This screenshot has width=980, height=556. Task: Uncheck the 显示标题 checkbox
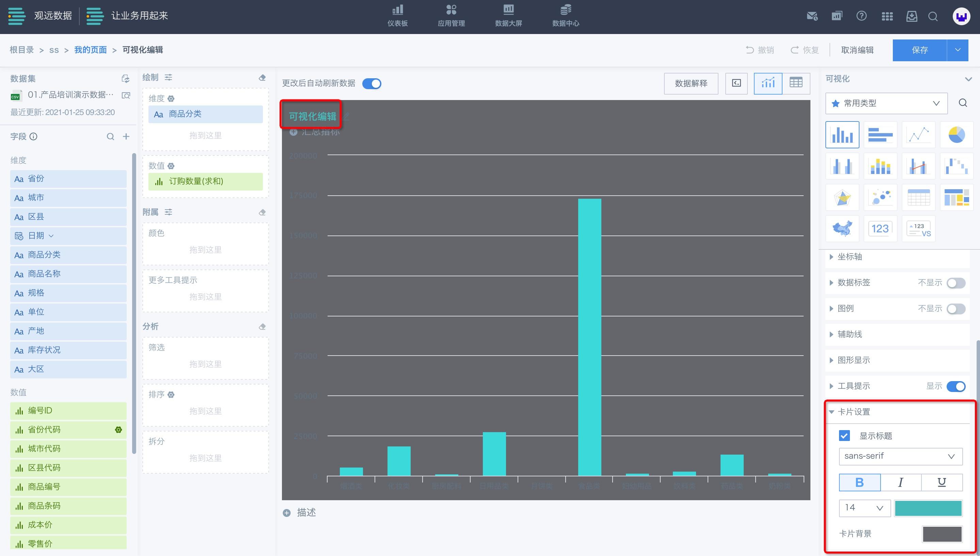[844, 436]
